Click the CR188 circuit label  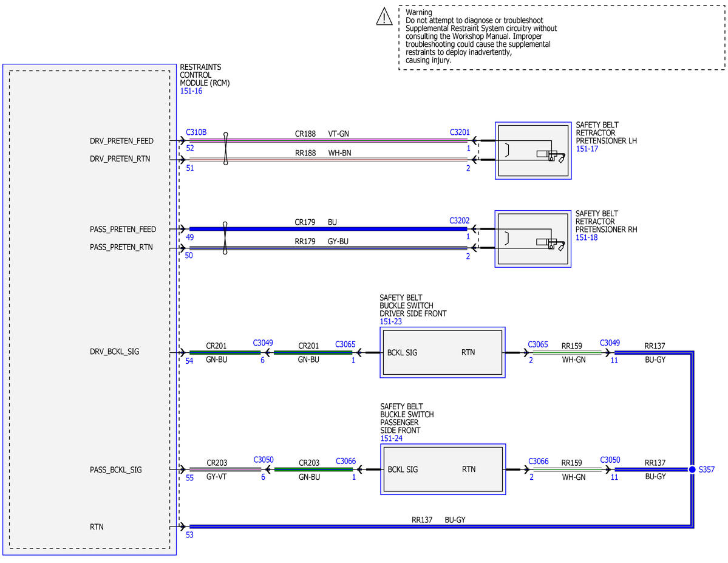click(305, 134)
